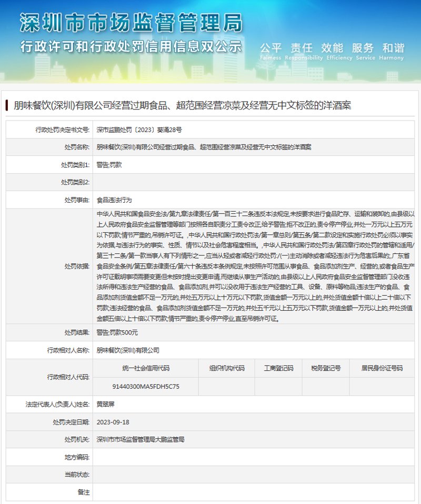Click the 行政相对人名称 label
421x504 pixels.
(x=68, y=350)
